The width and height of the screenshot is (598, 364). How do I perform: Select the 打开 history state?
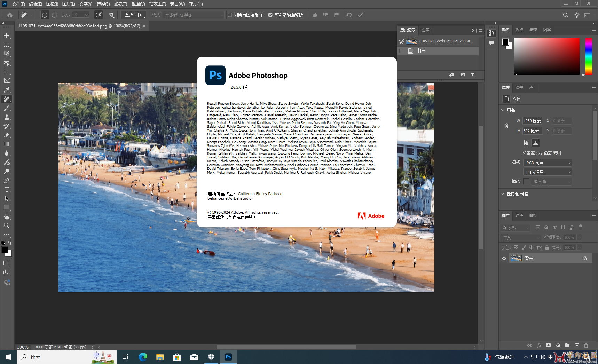(x=438, y=51)
